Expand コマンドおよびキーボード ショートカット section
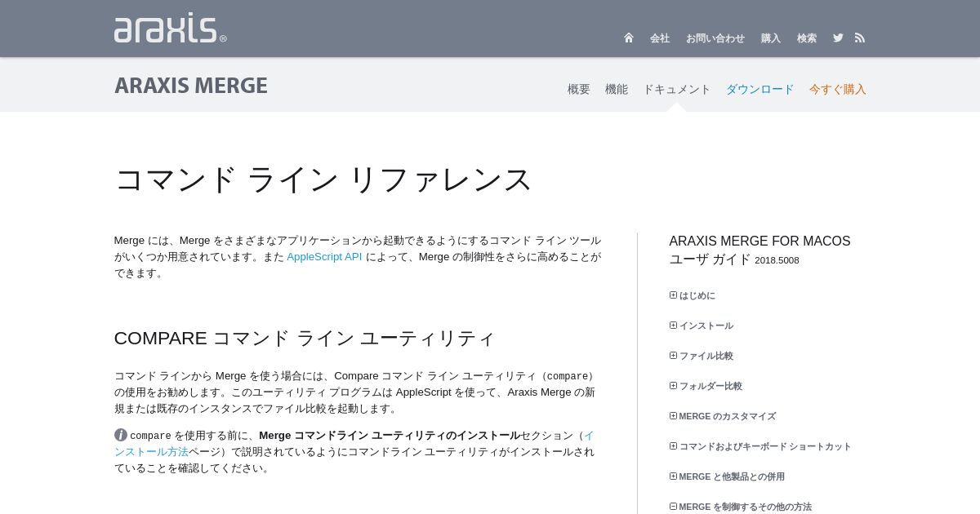Viewport: 980px width, 514px height. pyautogui.click(x=760, y=446)
